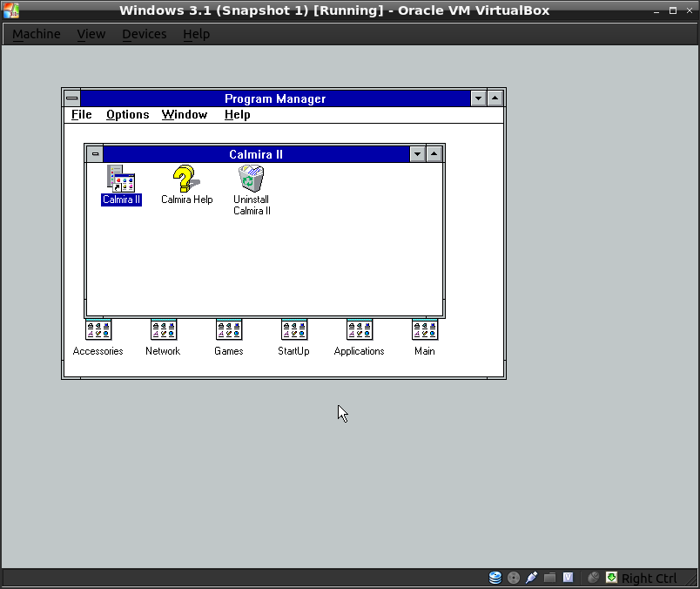Select the Calmira Help question mark icon

coord(186,178)
